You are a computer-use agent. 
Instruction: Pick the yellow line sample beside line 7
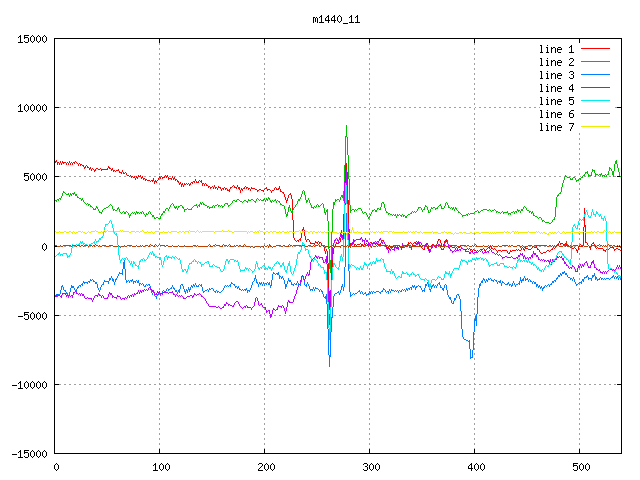(x=596, y=127)
